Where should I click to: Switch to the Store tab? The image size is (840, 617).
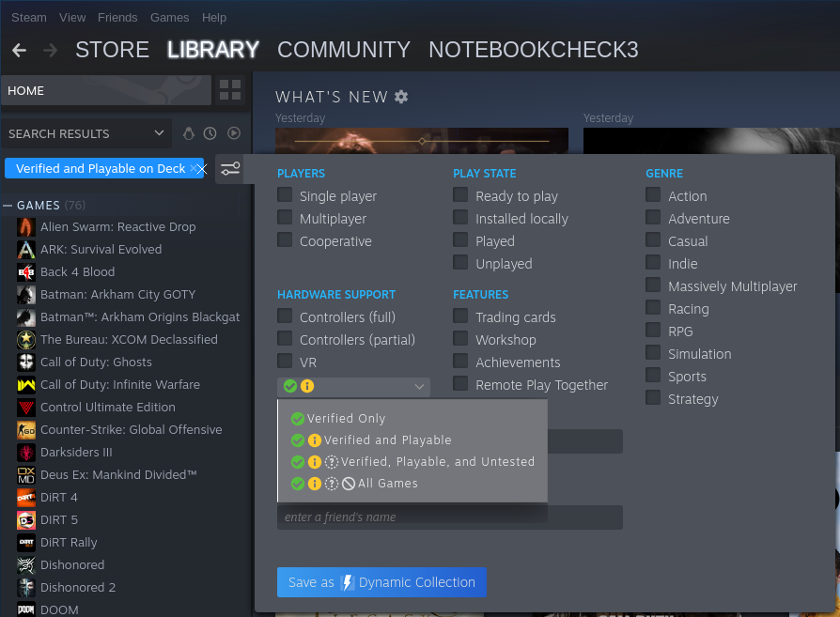point(112,50)
